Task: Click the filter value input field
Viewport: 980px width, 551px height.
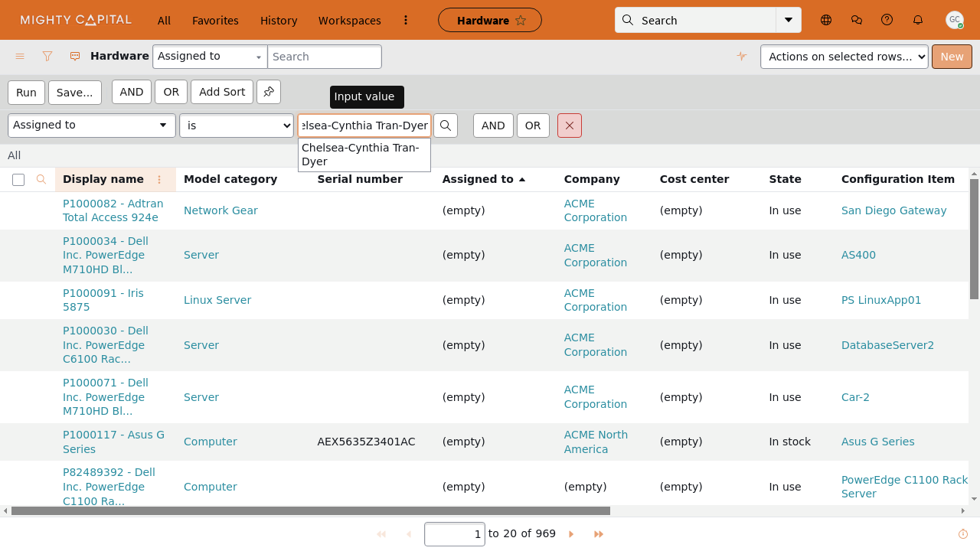Action: [x=364, y=126]
